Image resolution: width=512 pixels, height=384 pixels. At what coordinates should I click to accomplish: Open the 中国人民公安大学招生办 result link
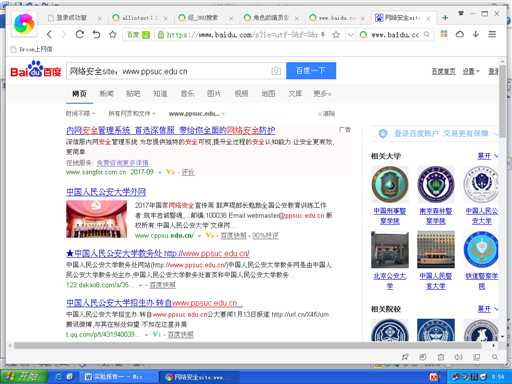pyautogui.click(x=154, y=303)
